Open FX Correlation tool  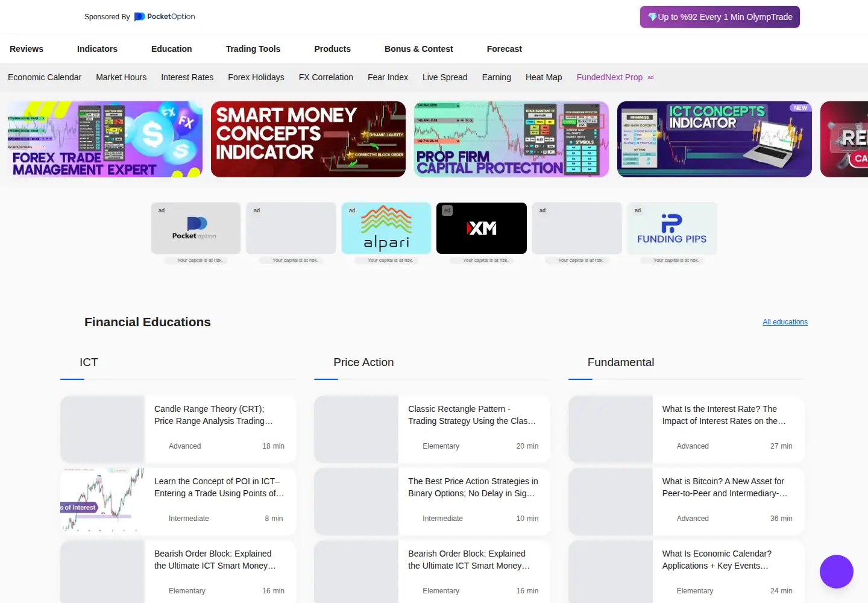coord(326,77)
